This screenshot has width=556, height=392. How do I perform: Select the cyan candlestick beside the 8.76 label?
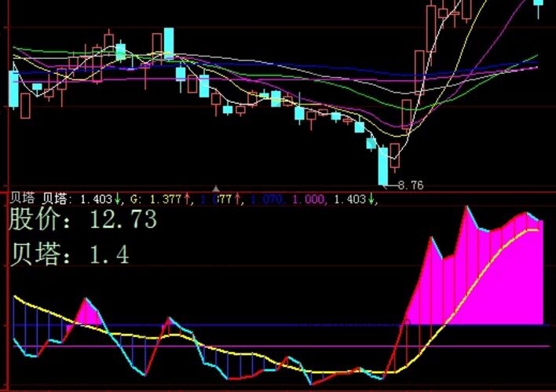pyautogui.click(x=383, y=165)
